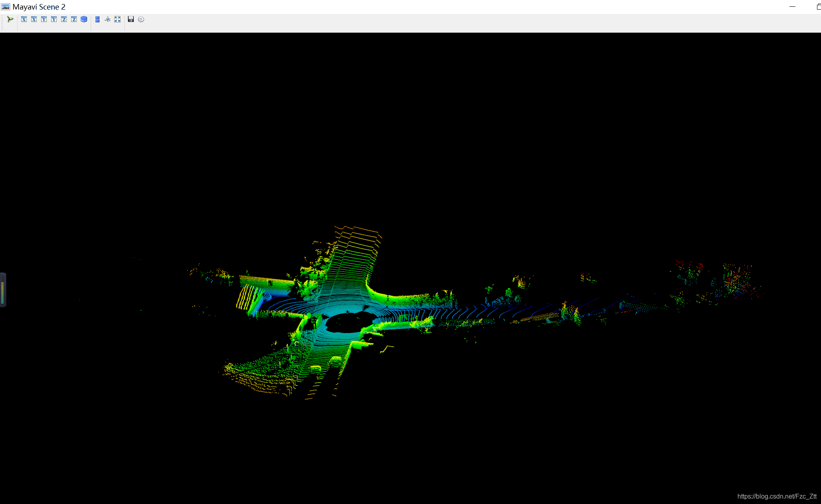
Task: Set view along the second X axis button
Action: [x=34, y=19]
